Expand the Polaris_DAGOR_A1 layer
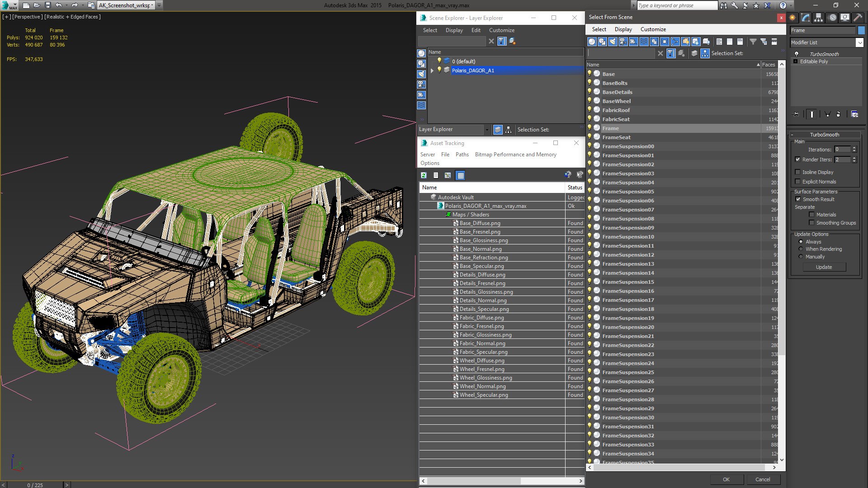Screen dimensions: 868x488 click(x=432, y=70)
